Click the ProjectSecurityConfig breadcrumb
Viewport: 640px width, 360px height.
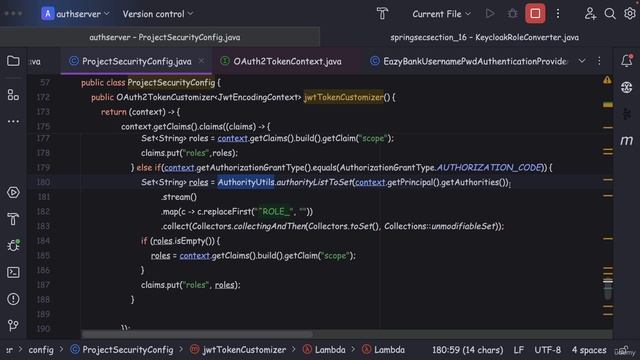click(122, 350)
